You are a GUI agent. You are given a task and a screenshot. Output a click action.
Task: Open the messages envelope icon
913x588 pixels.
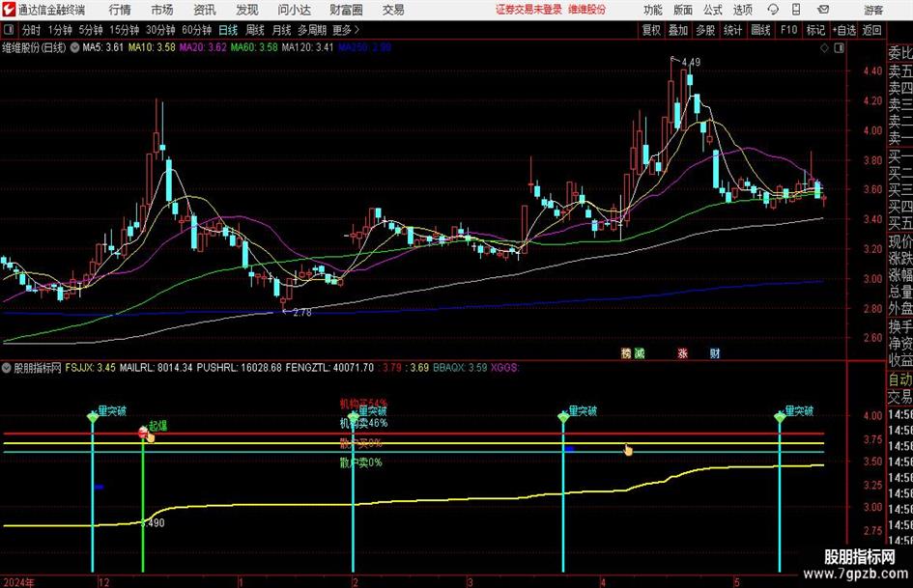pyautogui.click(x=823, y=10)
